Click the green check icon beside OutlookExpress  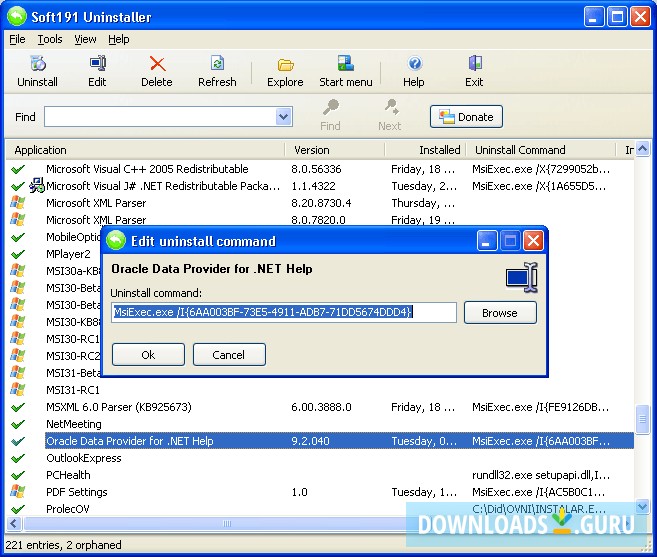[x=18, y=459]
